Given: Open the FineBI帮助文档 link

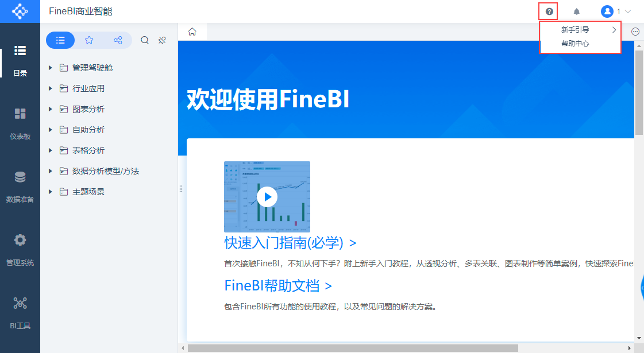Looking at the screenshot, I should 277,286.
